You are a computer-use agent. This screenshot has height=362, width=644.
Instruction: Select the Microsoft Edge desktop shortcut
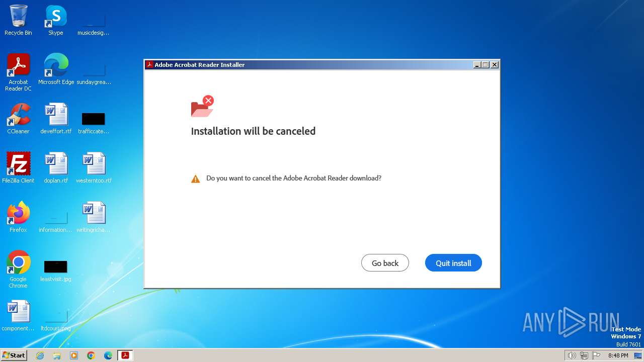56,69
